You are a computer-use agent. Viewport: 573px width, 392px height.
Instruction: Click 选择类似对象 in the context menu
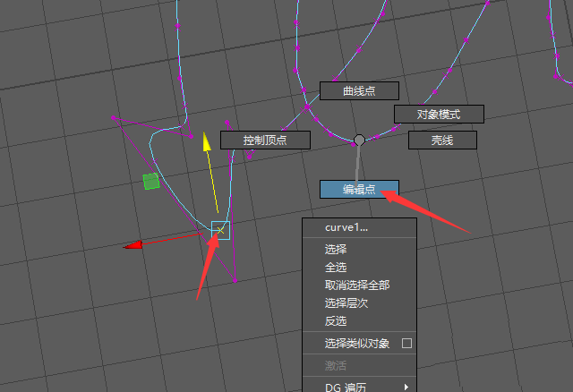click(357, 344)
